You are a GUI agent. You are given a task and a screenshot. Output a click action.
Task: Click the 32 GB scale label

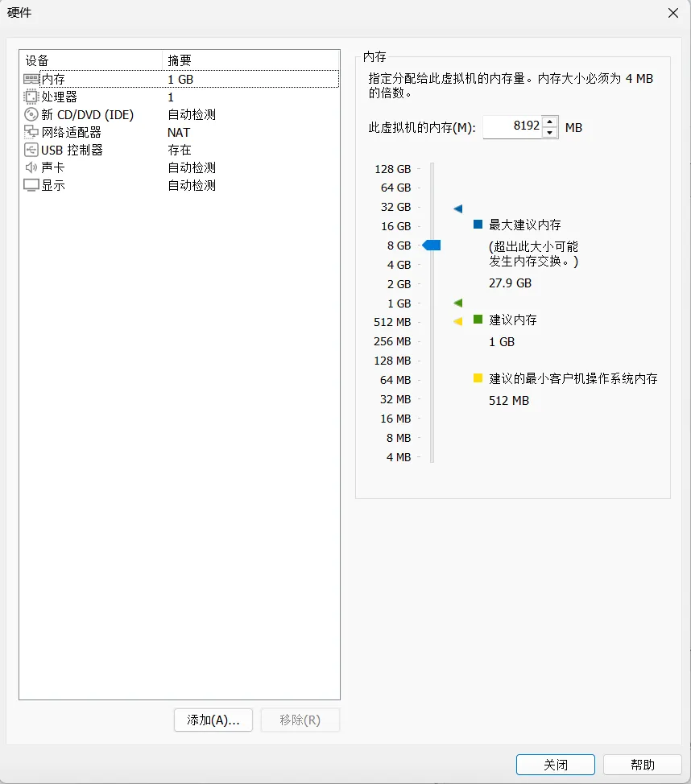pos(395,207)
